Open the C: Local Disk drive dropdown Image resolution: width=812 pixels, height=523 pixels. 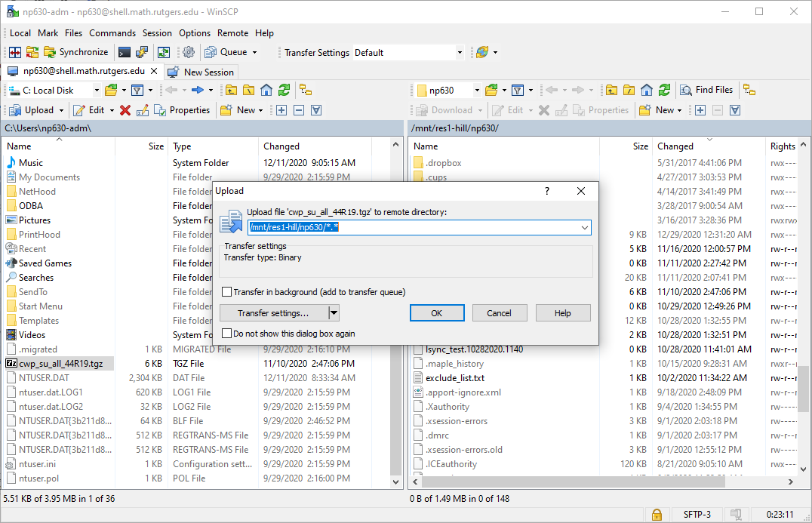[x=97, y=91]
